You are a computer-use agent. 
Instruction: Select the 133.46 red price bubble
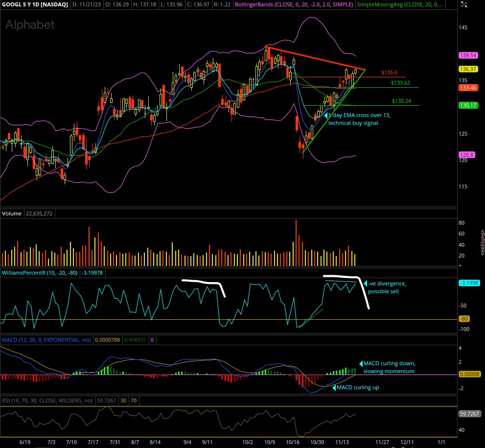[x=468, y=88]
